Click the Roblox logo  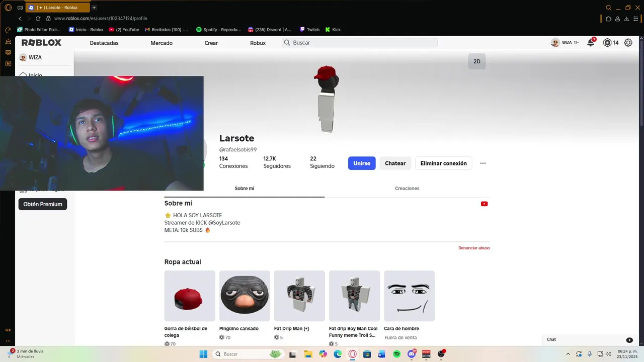[x=41, y=43]
